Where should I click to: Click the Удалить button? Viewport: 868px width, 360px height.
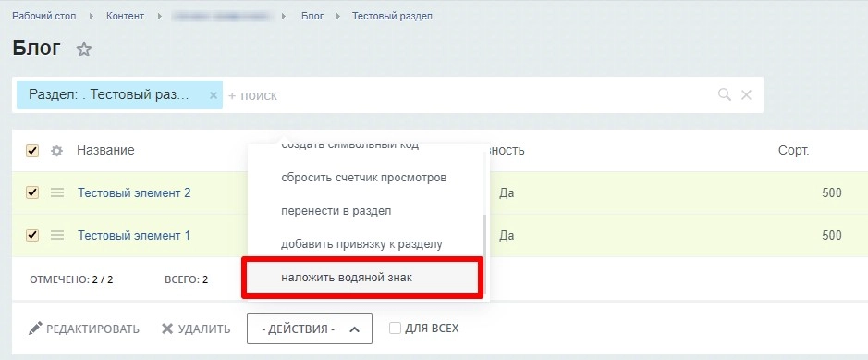coord(196,329)
